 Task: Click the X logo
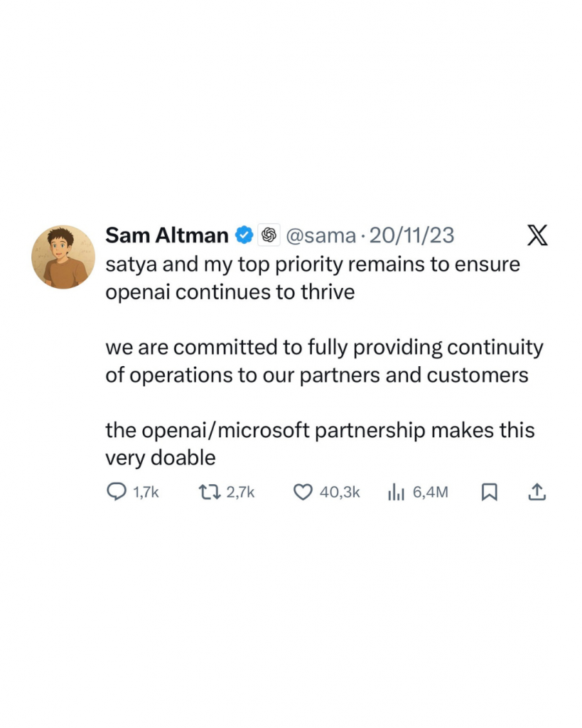coord(537,235)
